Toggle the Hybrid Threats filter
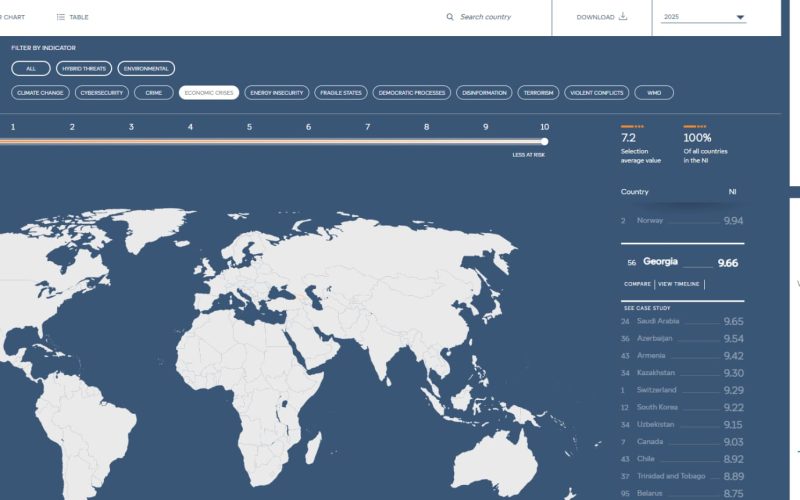Image resolution: width=800 pixels, height=500 pixels. (84, 68)
